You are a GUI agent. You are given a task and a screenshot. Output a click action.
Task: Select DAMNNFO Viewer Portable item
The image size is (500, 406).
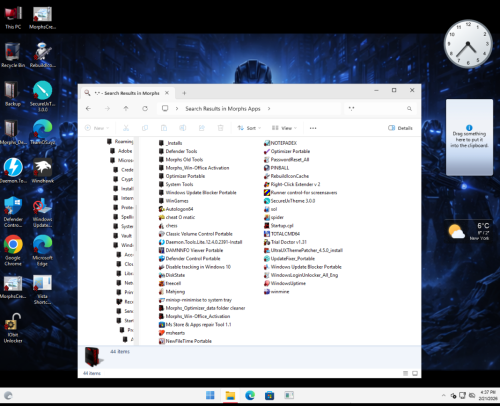click(191, 250)
